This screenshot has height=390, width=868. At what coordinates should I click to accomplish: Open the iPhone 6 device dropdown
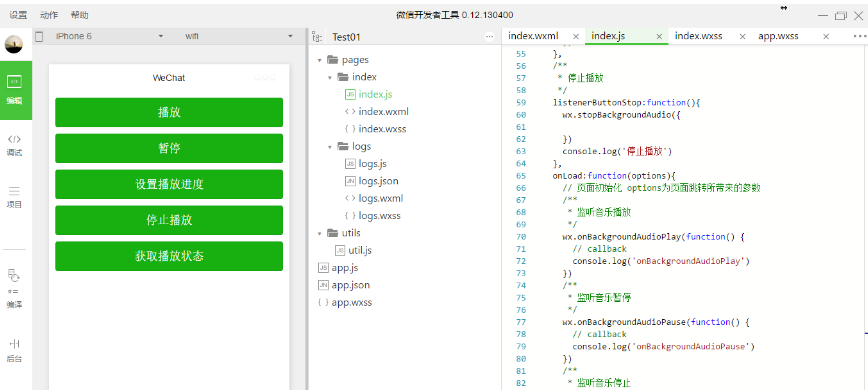110,37
